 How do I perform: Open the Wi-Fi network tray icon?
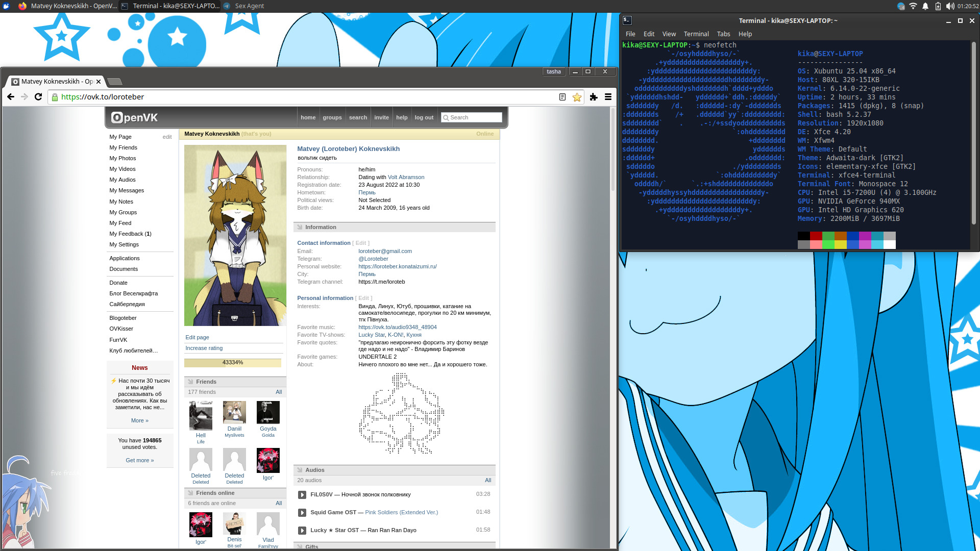pyautogui.click(x=913, y=6)
